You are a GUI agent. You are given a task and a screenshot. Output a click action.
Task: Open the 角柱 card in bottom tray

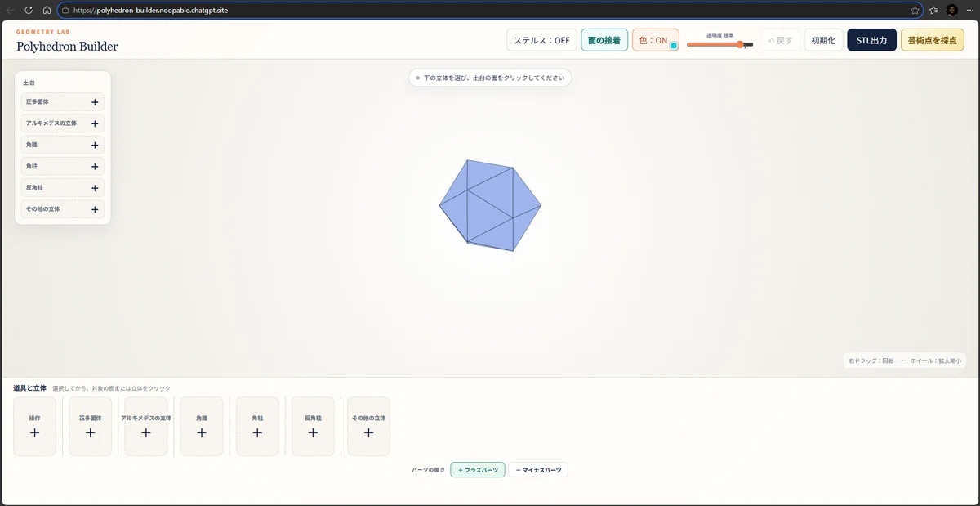point(257,426)
